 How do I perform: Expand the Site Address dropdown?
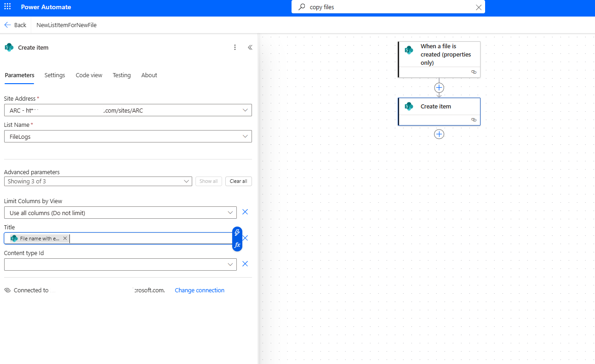(x=245, y=110)
